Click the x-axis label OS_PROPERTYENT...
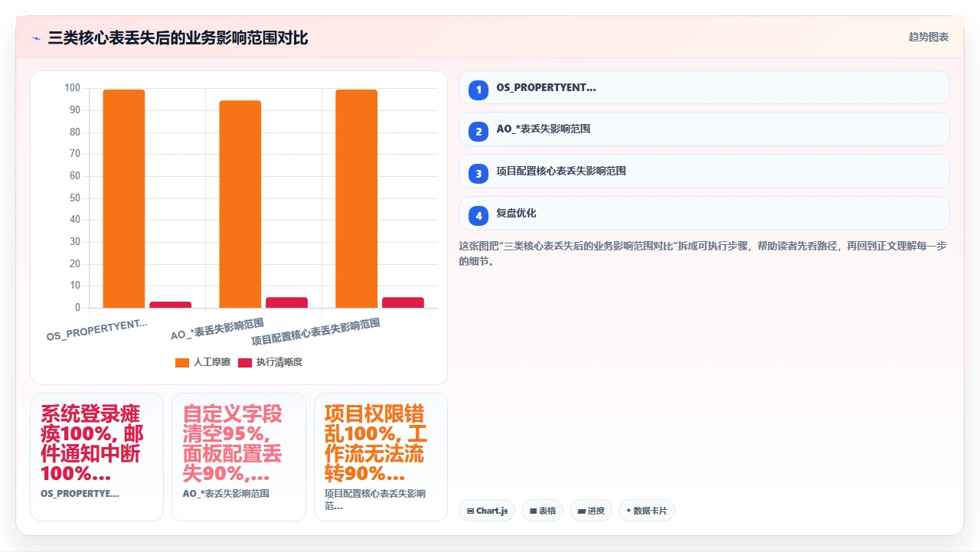The height and width of the screenshot is (552, 980). pos(97,330)
